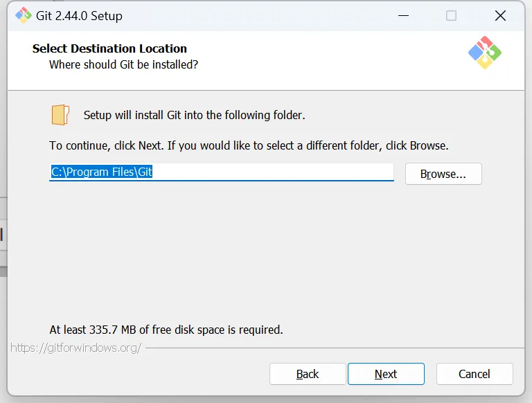Image resolution: width=532 pixels, height=403 pixels.
Task: Click the Git icon in the title bar
Action: point(23,15)
